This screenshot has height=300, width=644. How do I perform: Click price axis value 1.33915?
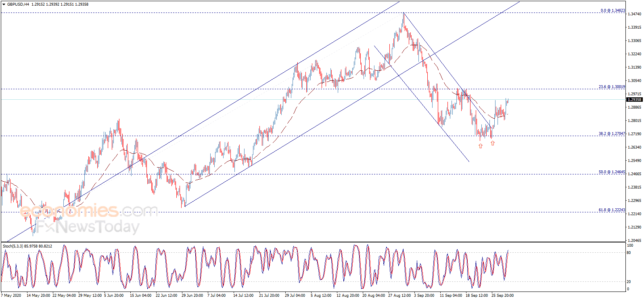(x=635, y=27)
